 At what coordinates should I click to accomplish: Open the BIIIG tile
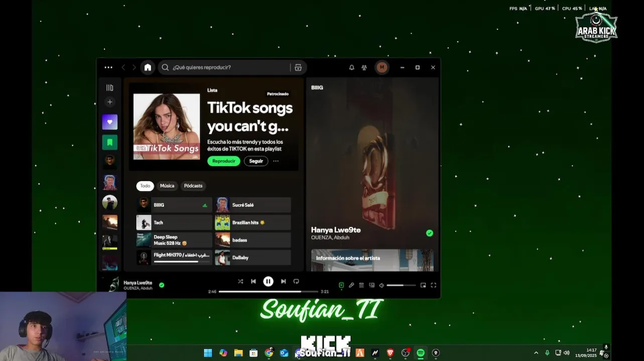[174, 205]
